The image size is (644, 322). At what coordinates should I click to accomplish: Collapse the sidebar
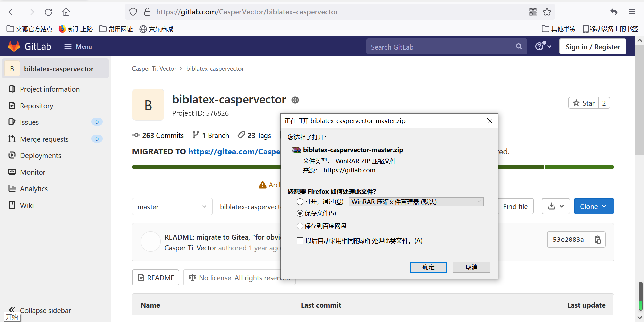[40, 310]
